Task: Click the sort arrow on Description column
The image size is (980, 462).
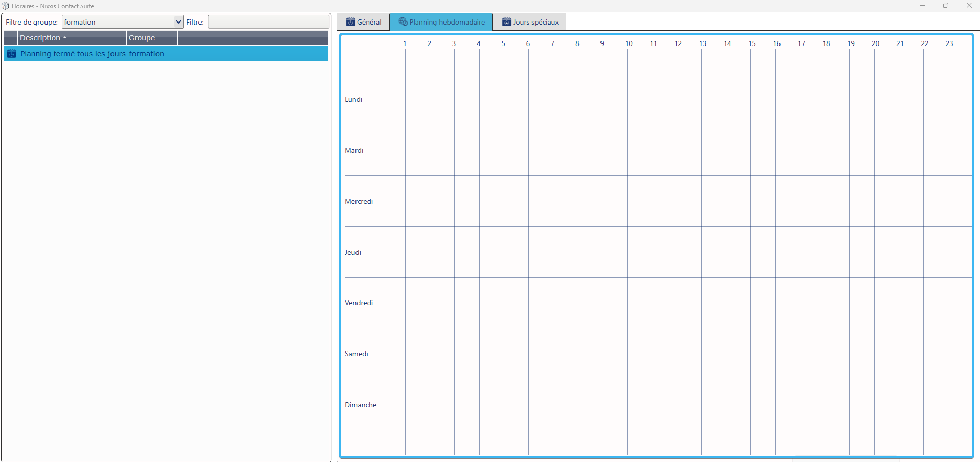Action: point(65,38)
